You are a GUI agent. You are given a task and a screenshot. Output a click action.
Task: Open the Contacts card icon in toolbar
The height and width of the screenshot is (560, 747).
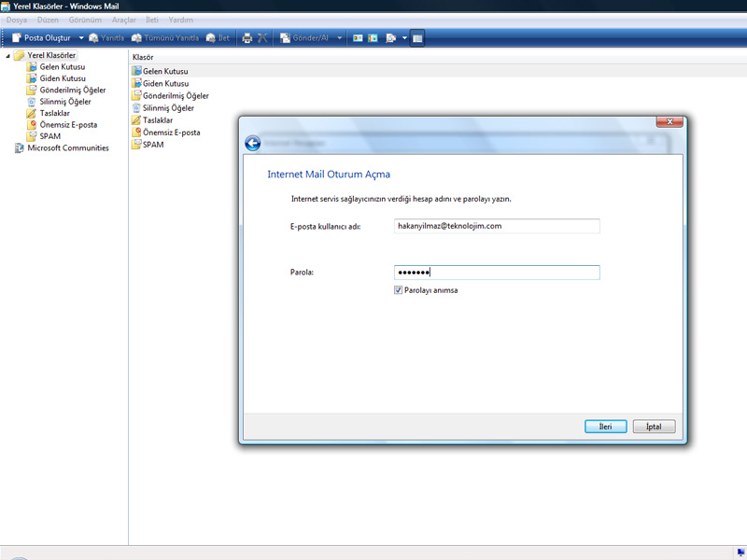[x=358, y=38]
